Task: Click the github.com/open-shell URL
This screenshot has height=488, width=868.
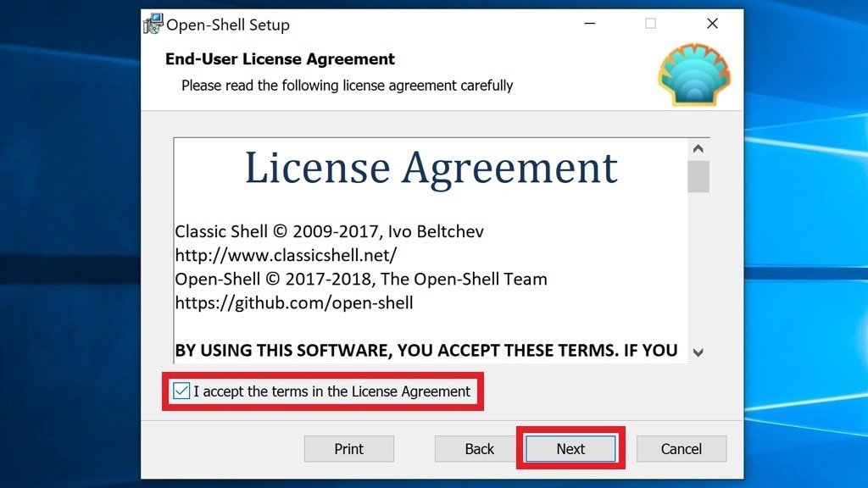Action: click(x=294, y=302)
